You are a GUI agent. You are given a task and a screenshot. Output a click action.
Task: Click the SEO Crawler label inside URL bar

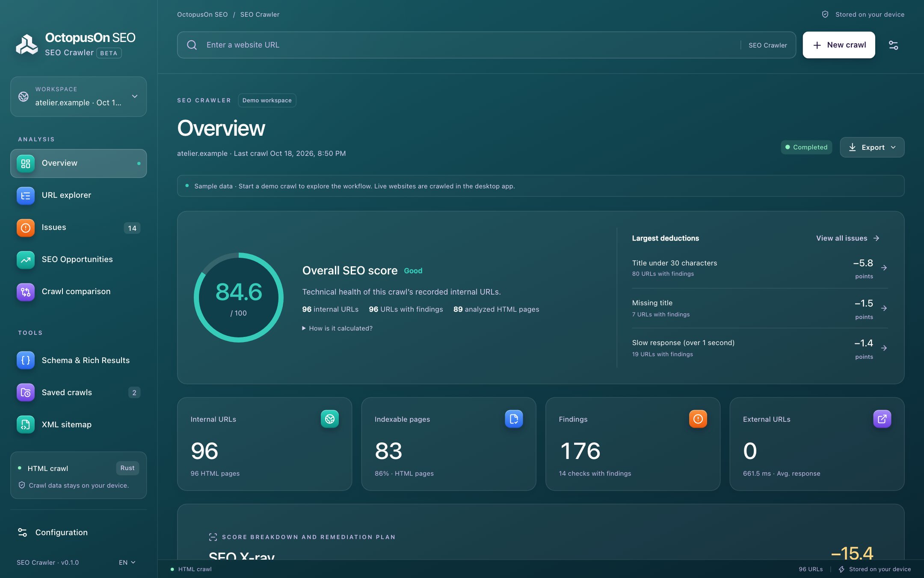767,45
